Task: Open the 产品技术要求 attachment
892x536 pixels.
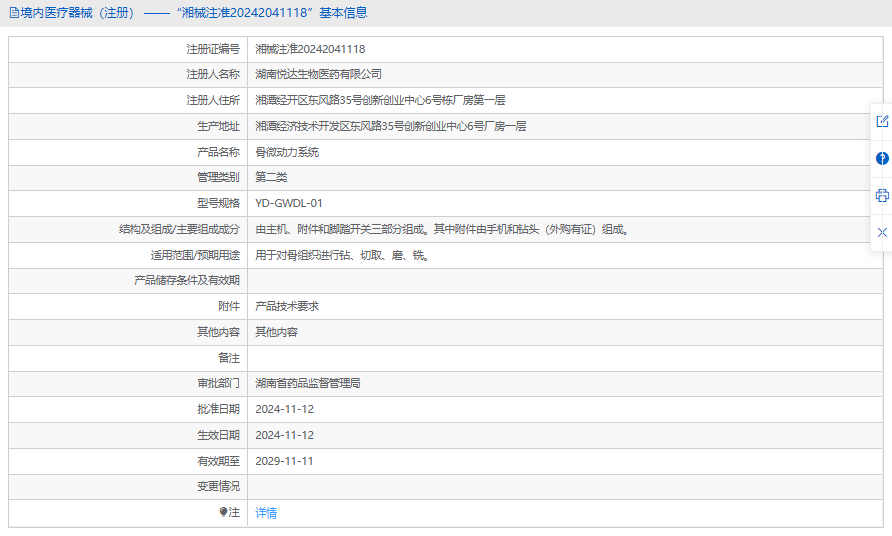Action: [x=287, y=306]
